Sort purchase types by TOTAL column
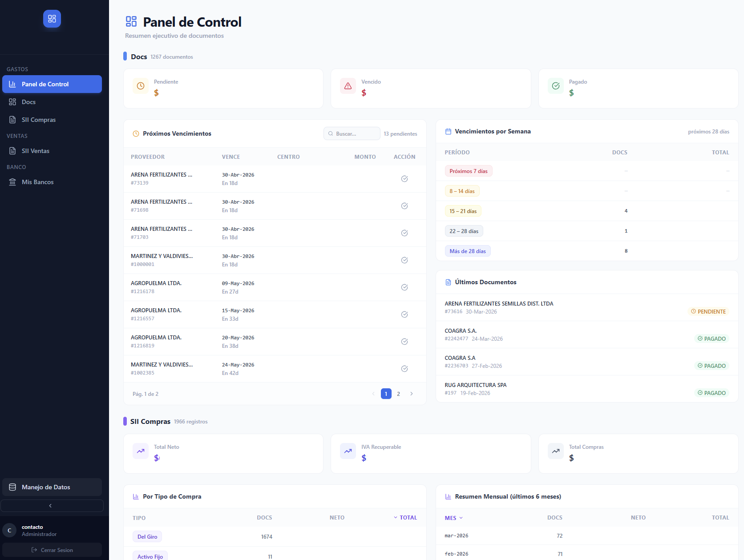This screenshot has width=744, height=560. [x=405, y=518]
